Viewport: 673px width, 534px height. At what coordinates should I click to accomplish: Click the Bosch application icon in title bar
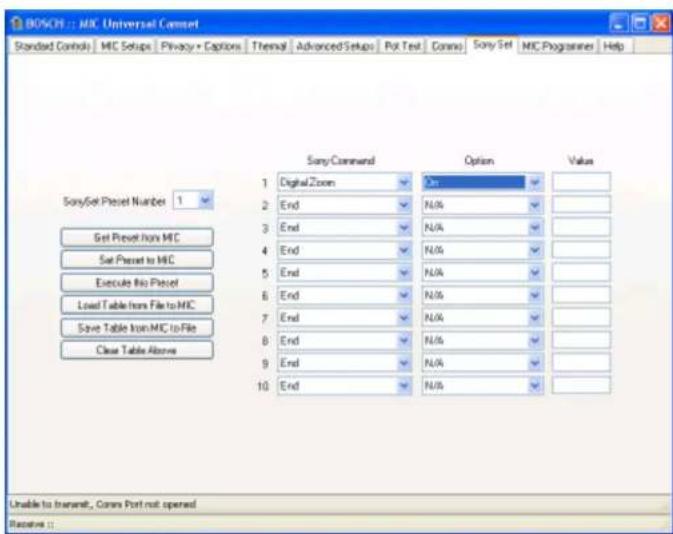pos(17,23)
